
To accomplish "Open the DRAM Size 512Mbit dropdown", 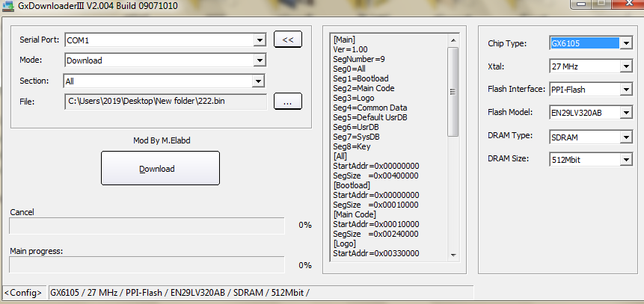I will point(626,160).
